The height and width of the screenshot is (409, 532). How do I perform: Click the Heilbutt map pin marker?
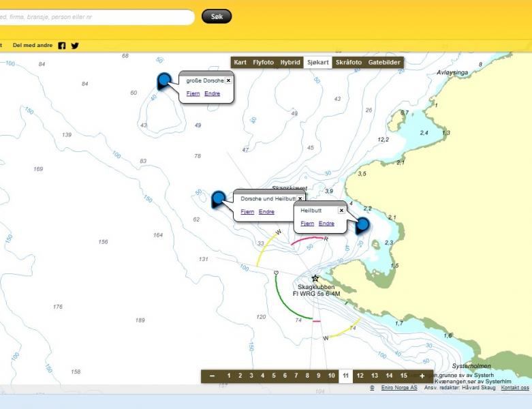pyautogui.click(x=362, y=224)
